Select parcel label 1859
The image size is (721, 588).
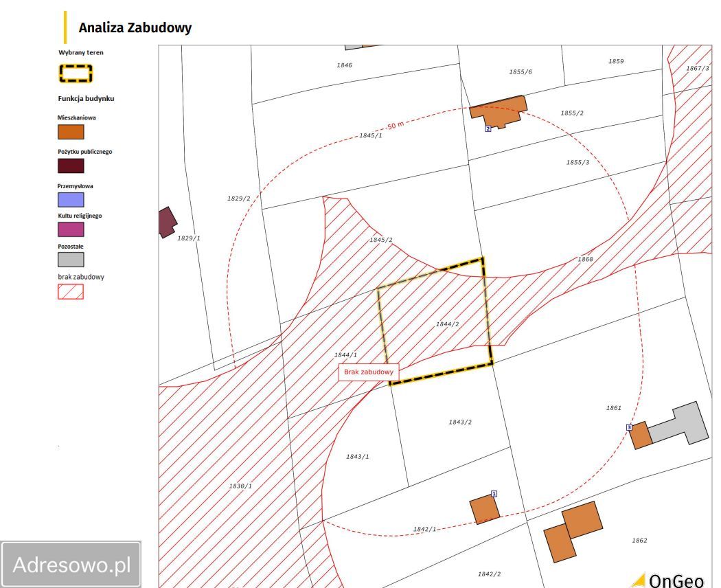(616, 61)
